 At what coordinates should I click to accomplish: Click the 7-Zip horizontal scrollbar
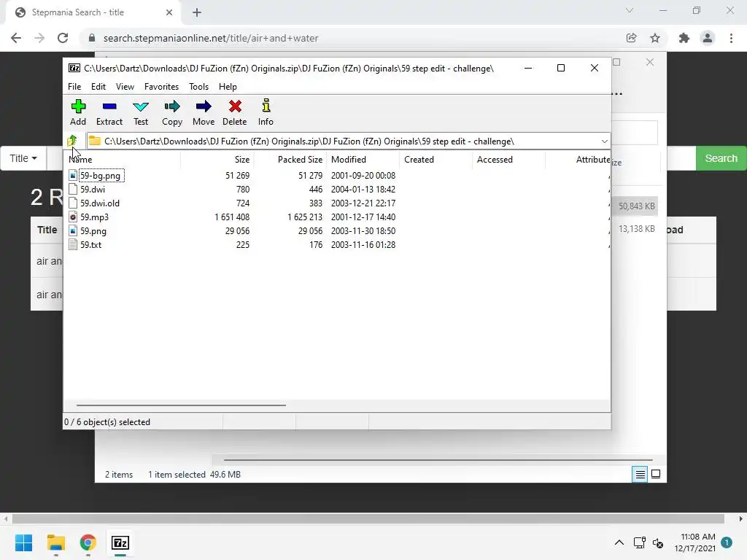click(x=181, y=405)
